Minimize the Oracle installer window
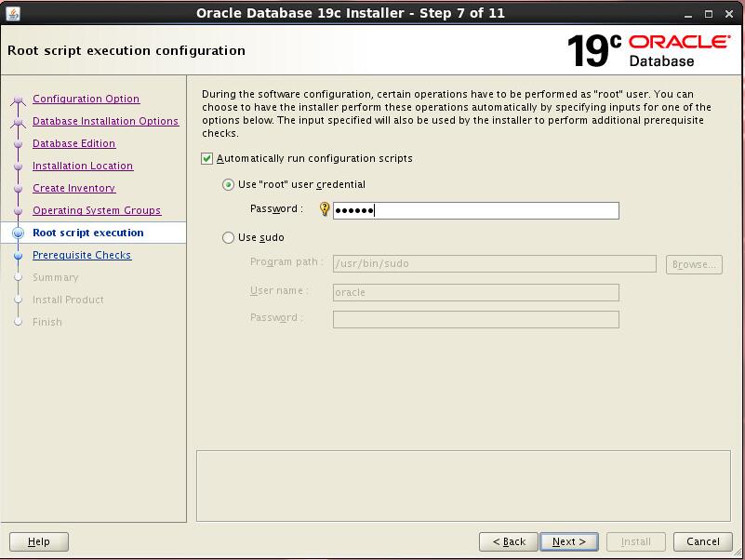This screenshot has width=745, height=560. [x=686, y=13]
